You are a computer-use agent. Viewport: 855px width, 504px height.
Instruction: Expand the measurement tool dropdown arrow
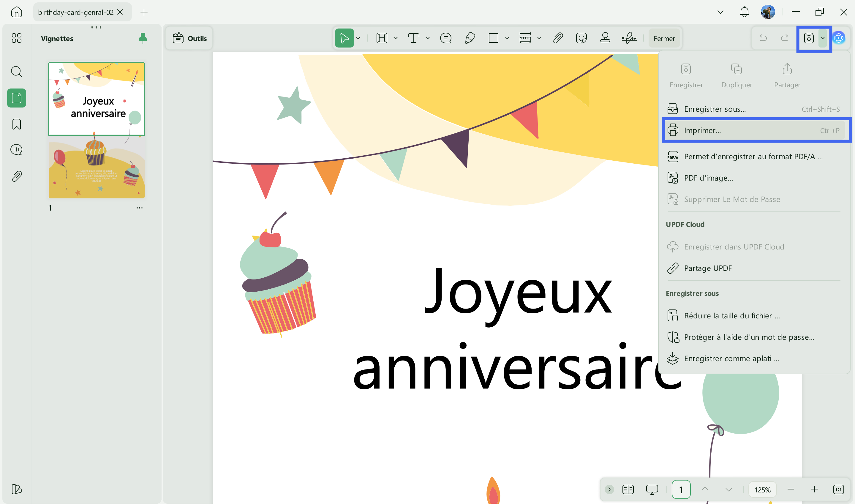539,38
